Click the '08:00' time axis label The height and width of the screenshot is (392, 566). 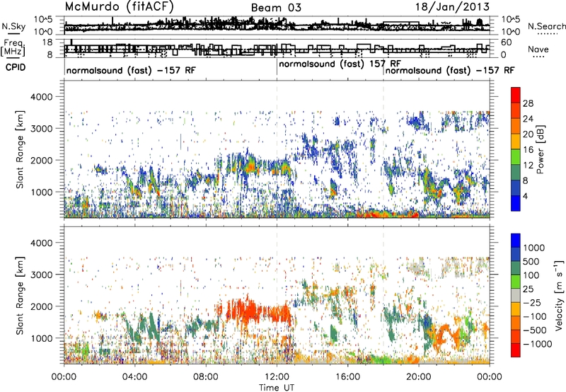point(206,377)
